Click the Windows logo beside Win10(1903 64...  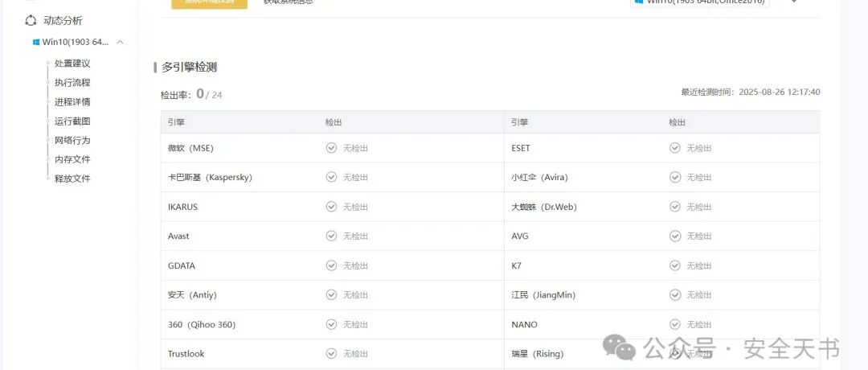point(36,42)
